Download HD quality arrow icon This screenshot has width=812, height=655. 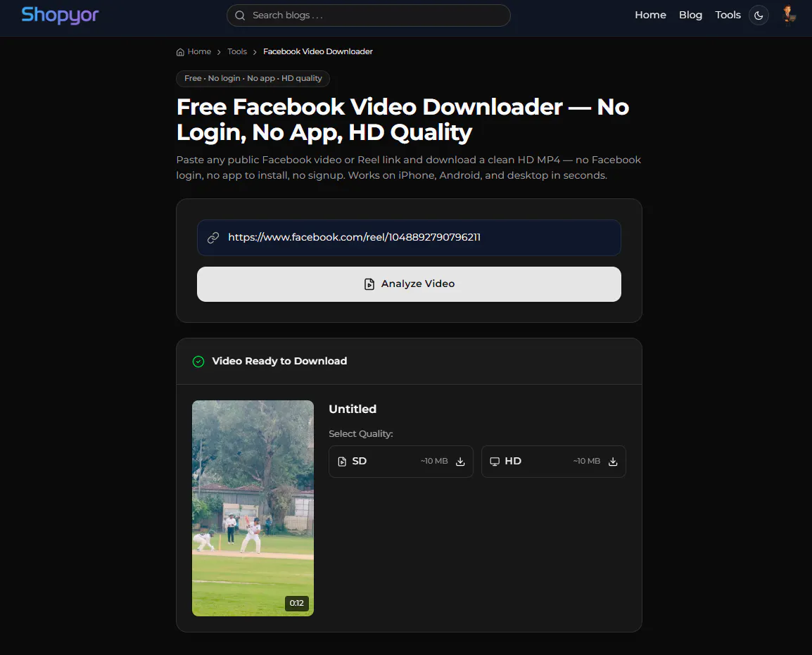[x=613, y=462]
